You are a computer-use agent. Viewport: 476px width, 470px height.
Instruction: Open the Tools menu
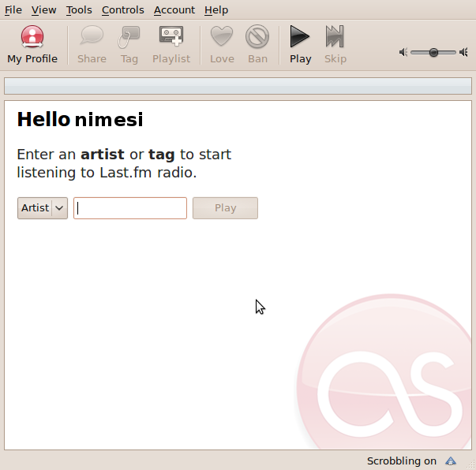tap(79, 10)
